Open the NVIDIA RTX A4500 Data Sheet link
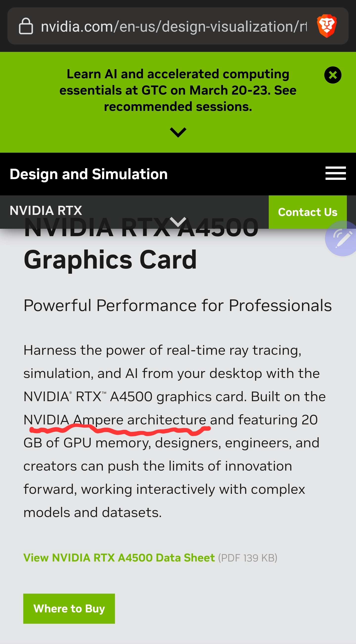This screenshot has height=644, width=356. point(119,558)
